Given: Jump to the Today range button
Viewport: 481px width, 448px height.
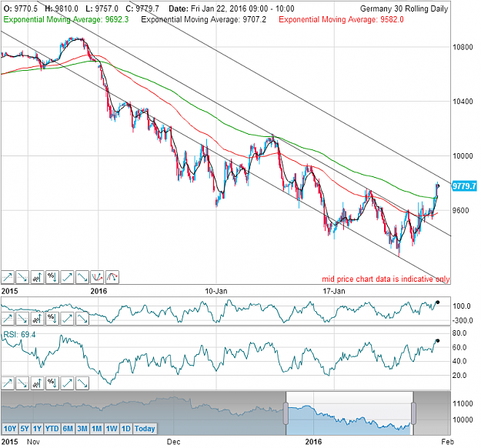Looking at the screenshot, I should (145, 428).
